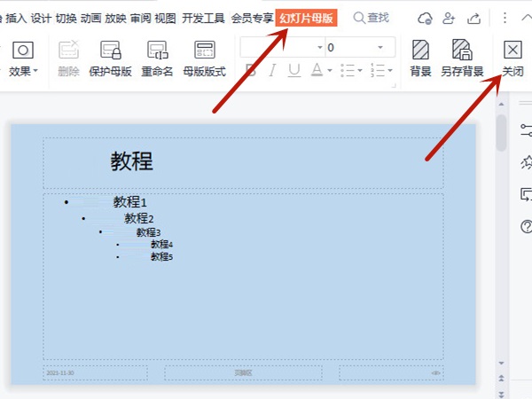The image size is (532, 399).
Task: Open the font dialog launcher corner icon
Action: (x=394, y=85)
